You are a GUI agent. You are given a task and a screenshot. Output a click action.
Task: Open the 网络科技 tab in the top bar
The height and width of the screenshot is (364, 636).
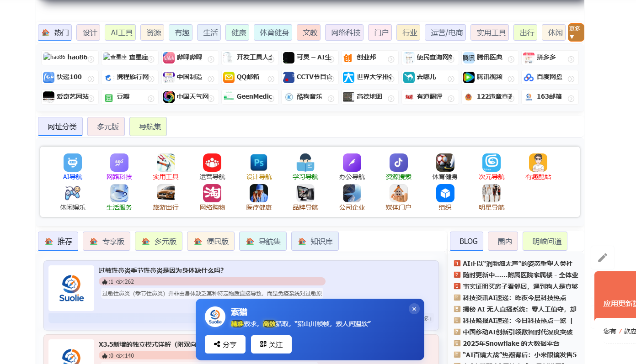(x=344, y=32)
